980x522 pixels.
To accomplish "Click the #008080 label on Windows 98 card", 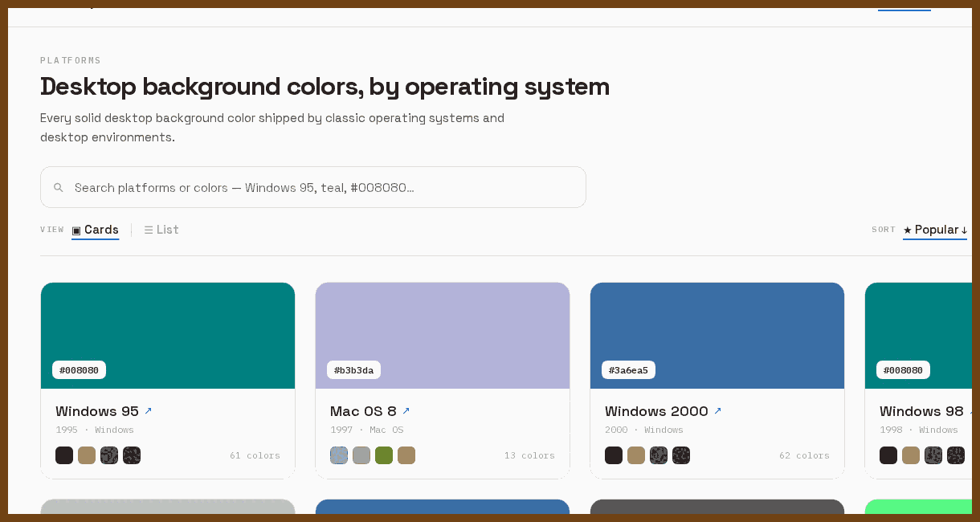I will [904, 370].
